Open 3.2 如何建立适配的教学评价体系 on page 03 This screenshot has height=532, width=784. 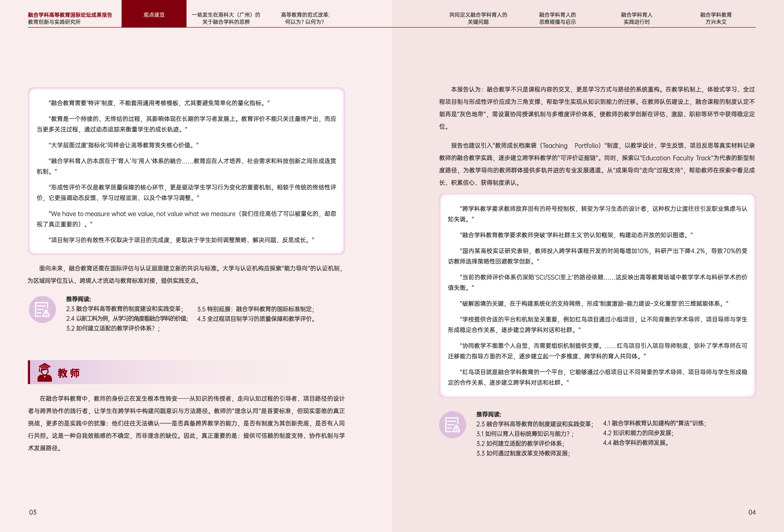tap(113, 328)
